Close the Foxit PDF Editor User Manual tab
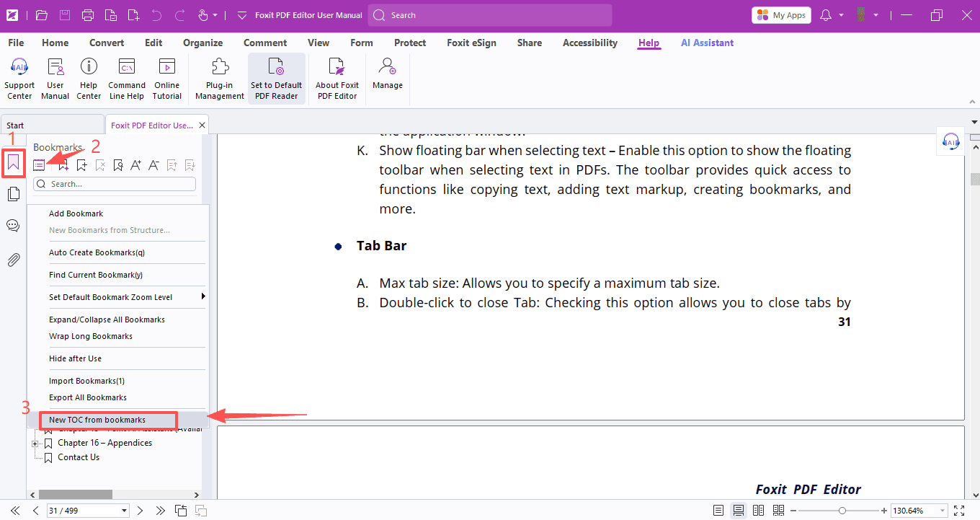 coord(202,125)
